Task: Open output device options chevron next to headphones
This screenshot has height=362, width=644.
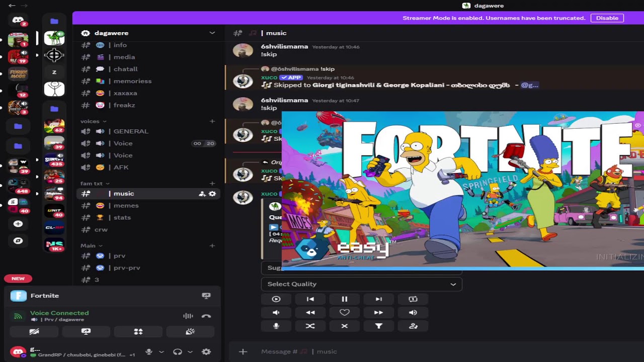Action: point(190,352)
